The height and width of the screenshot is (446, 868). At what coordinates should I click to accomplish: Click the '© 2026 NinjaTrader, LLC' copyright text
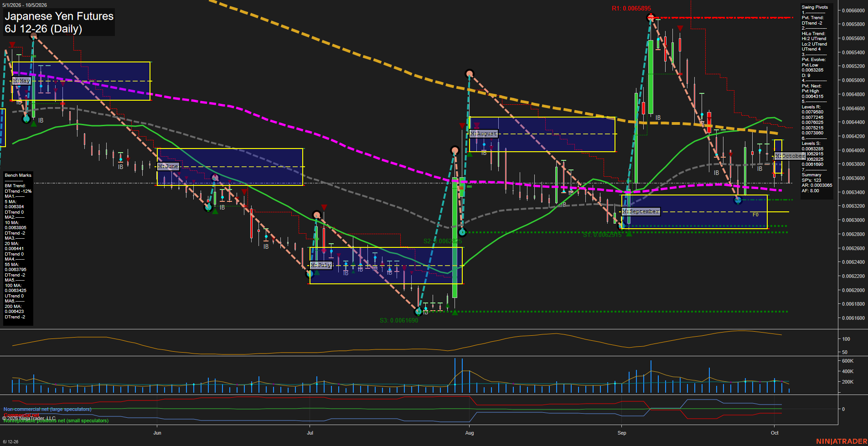click(29, 418)
